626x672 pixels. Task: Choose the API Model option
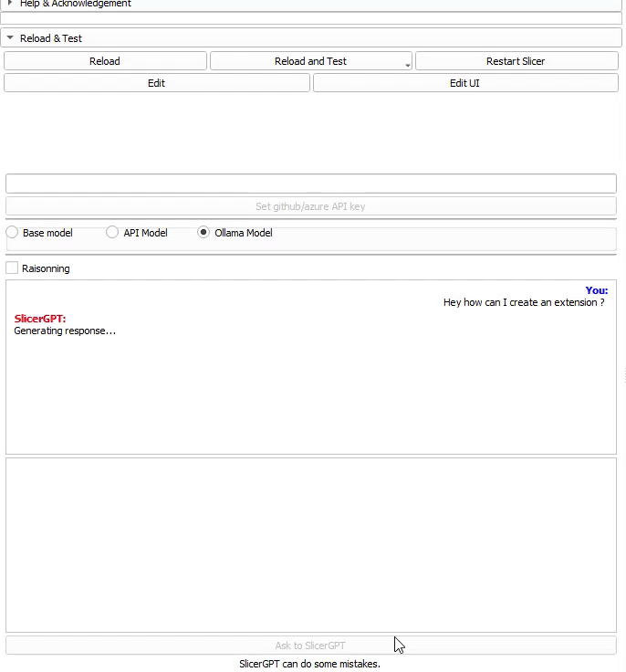[x=113, y=233]
